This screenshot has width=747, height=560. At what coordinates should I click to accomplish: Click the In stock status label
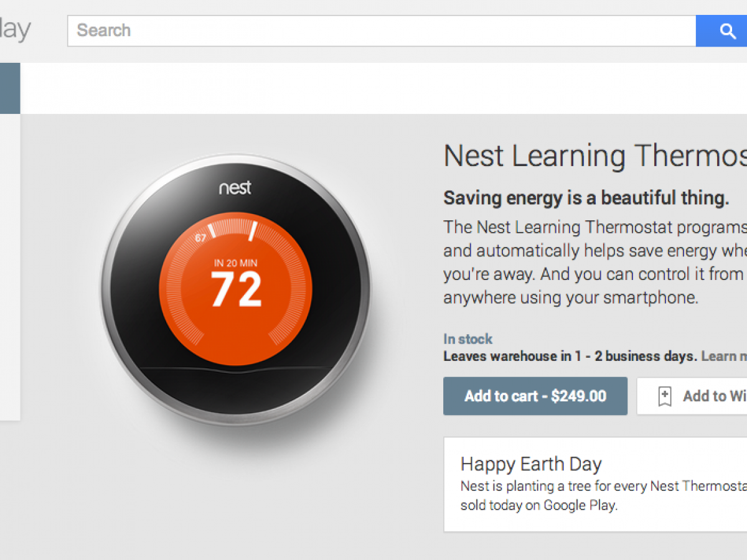pos(467,339)
